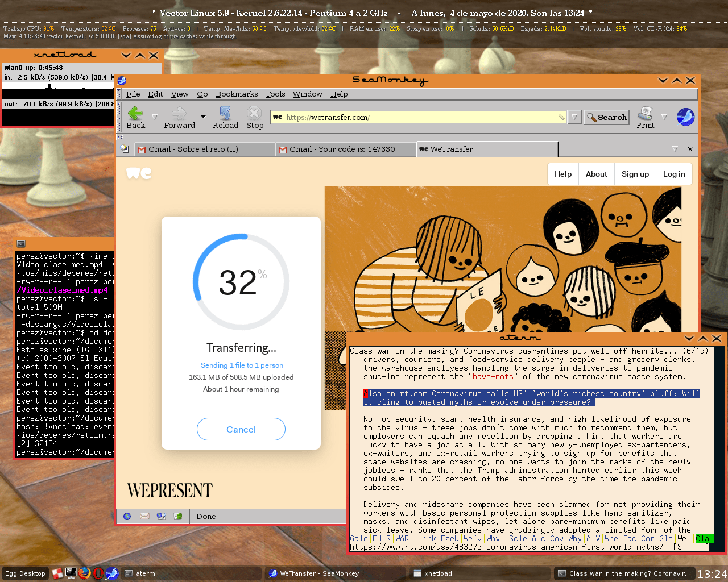Click the Forward navigation button
The height and width of the screenshot is (582, 728).
tap(179, 118)
